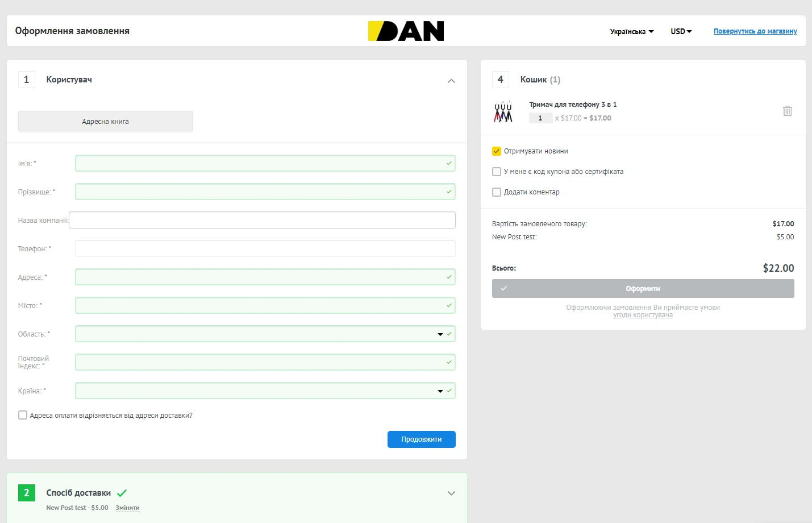
Task: Enable the coupon or certificate code checkbox
Action: pos(497,172)
